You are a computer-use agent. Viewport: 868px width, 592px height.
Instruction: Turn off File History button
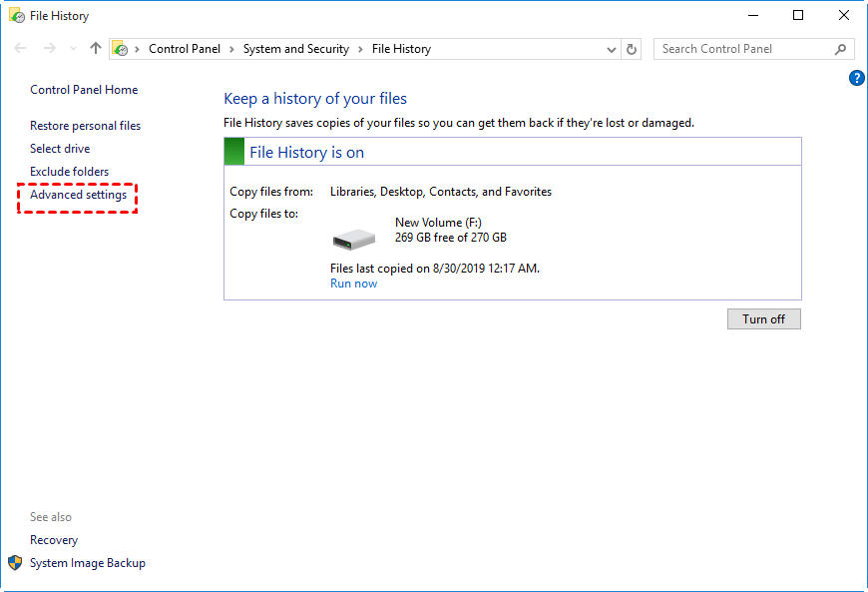click(x=763, y=319)
